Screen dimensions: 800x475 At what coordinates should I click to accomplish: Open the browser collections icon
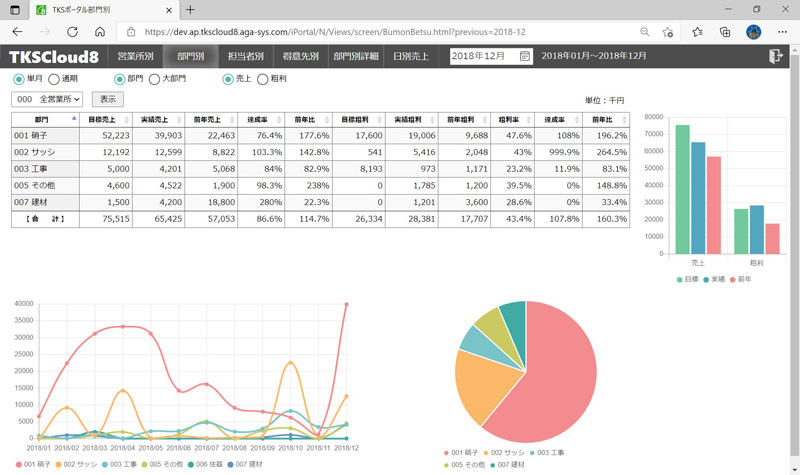(725, 32)
